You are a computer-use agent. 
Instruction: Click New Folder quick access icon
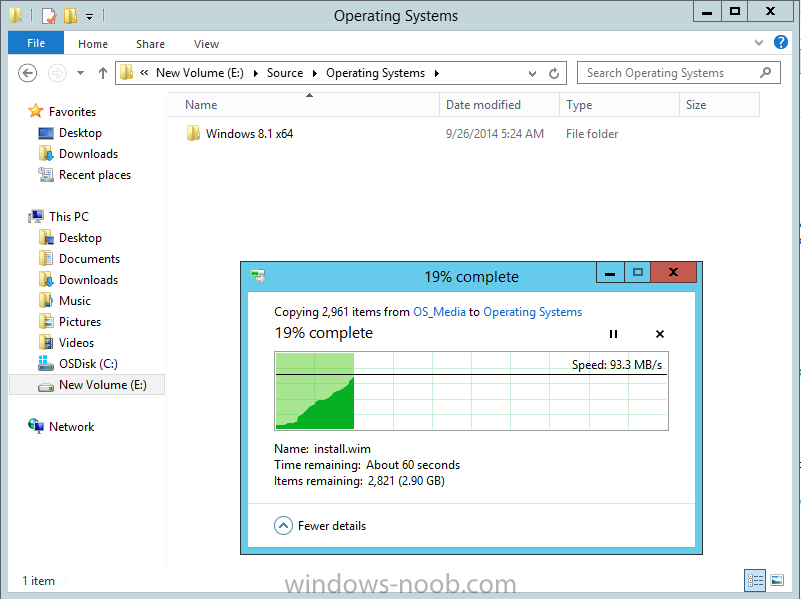[x=70, y=16]
